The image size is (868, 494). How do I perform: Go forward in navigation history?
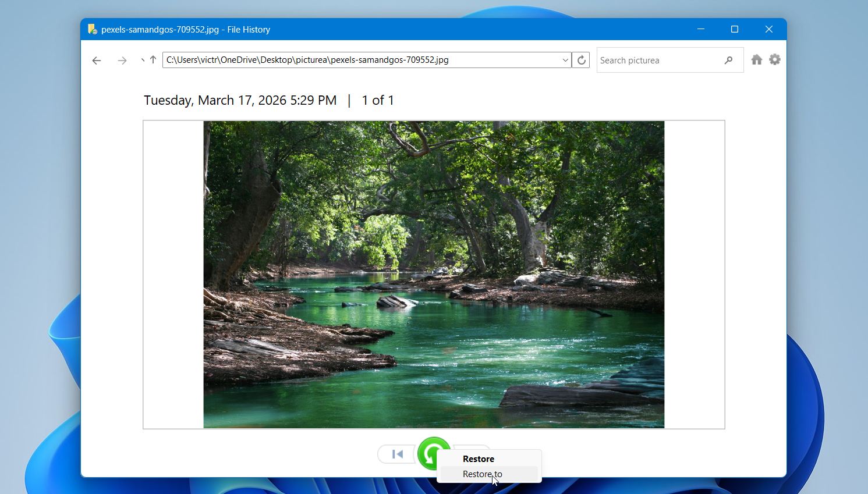122,60
